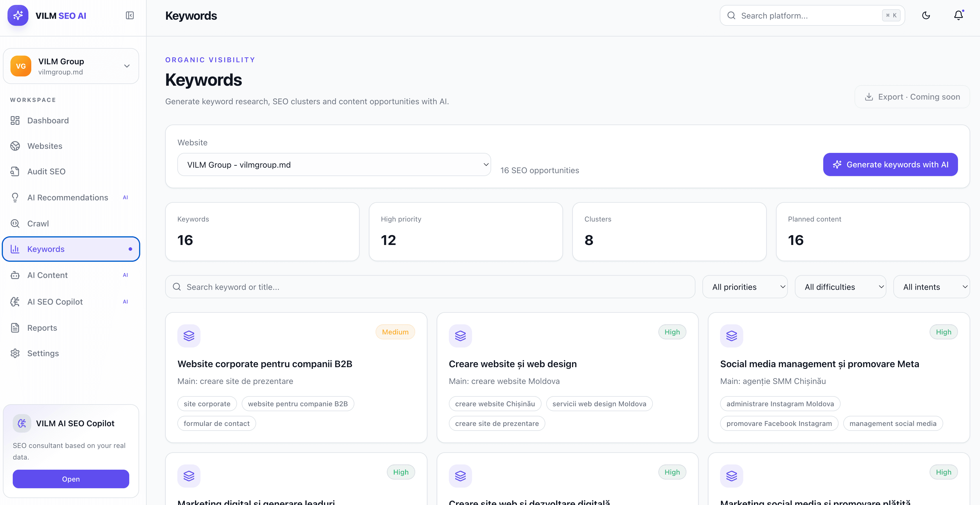This screenshot has width=980, height=505.
Task: Focus Search keyword or title field
Action: coord(430,287)
